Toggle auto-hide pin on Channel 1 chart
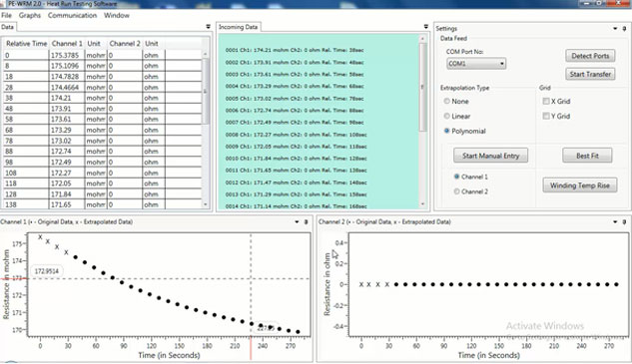Screen dimensions: 632x364 pos(306,221)
